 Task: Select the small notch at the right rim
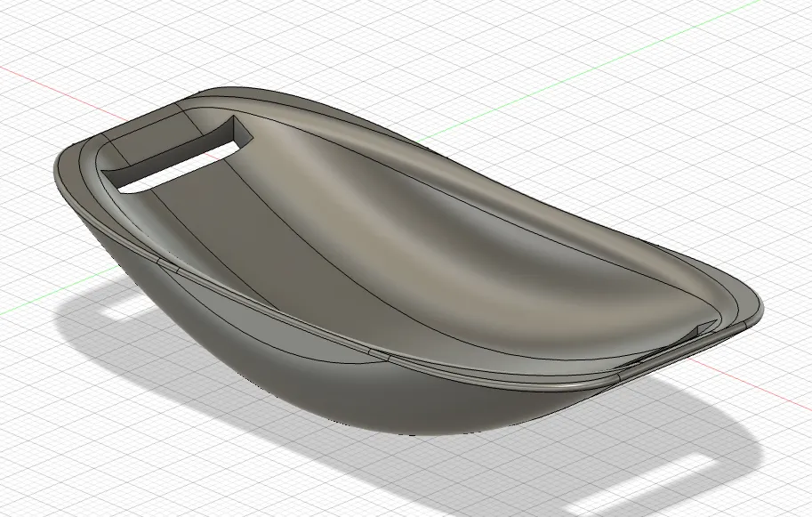coord(704,329)
